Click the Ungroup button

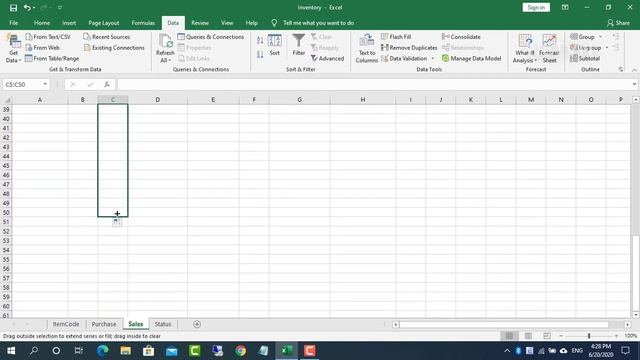point(585,48)
